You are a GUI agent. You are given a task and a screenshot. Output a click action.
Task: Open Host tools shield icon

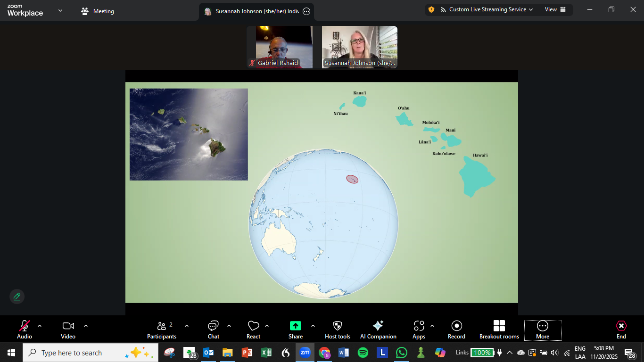[338, 329]
